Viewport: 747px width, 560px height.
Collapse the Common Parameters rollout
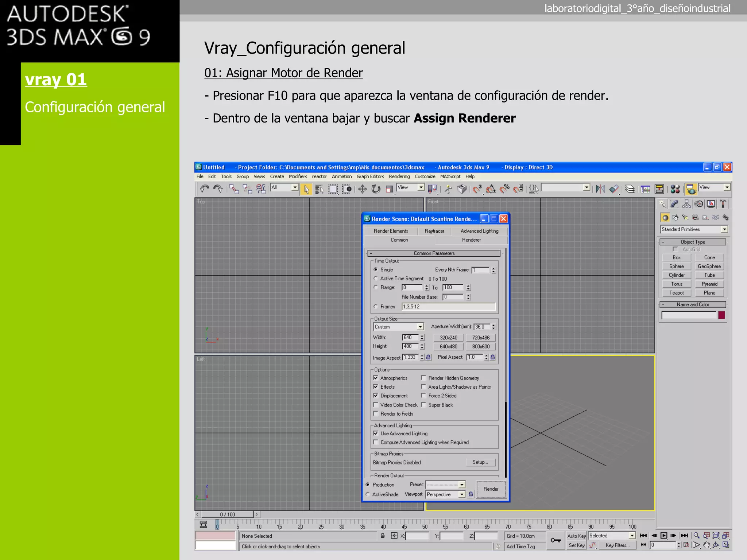[434, 253]
